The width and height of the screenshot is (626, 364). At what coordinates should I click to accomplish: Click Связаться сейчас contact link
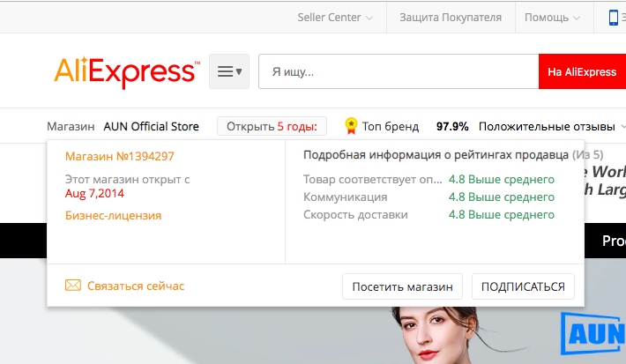136,286
